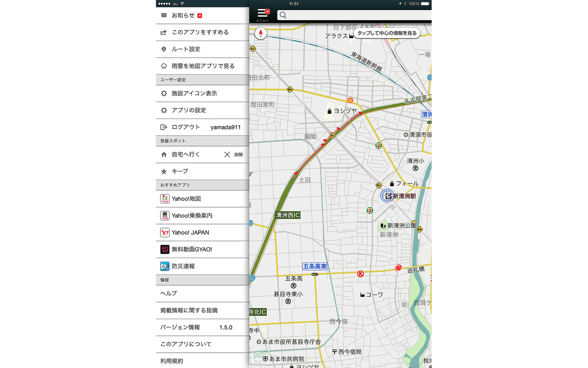The height and width of the screenshot is (368, 588).
Task: Tap ログアウト yamada911 row
Action: (203, 127)
